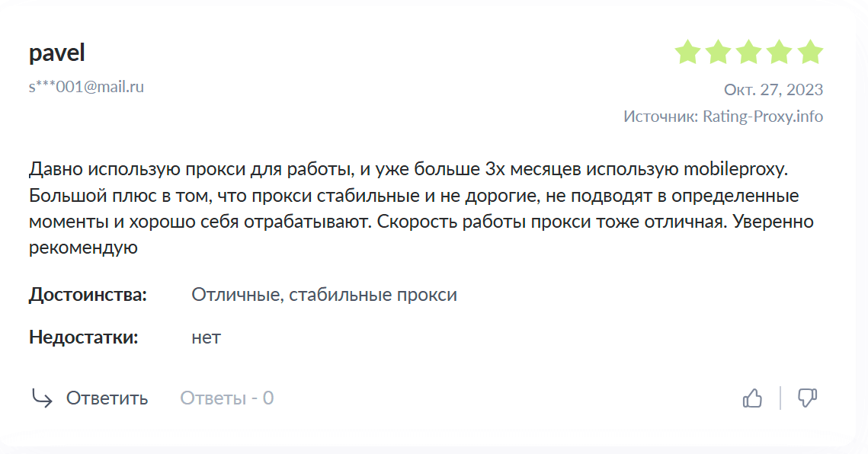Open the Rating-Proxy.info source link
Image resolution: width=868 pixels, height=454 pixels.
point(762,117)
